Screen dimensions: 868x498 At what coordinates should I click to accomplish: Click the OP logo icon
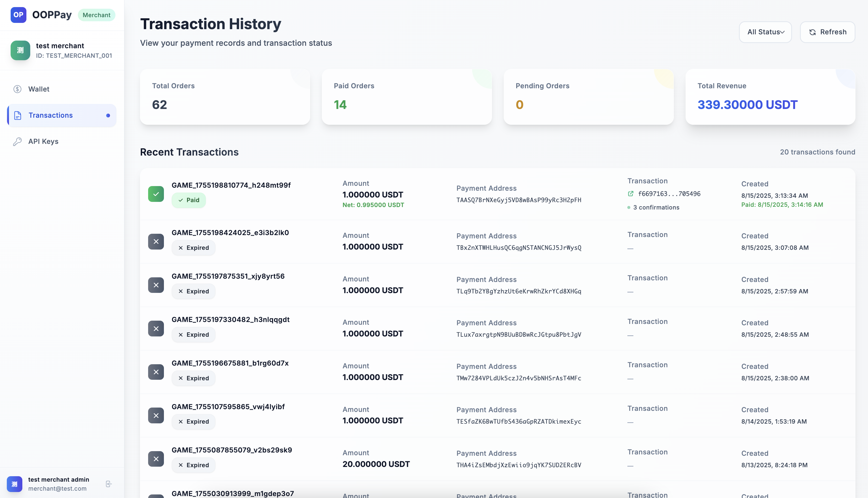[x=19, y=15]
